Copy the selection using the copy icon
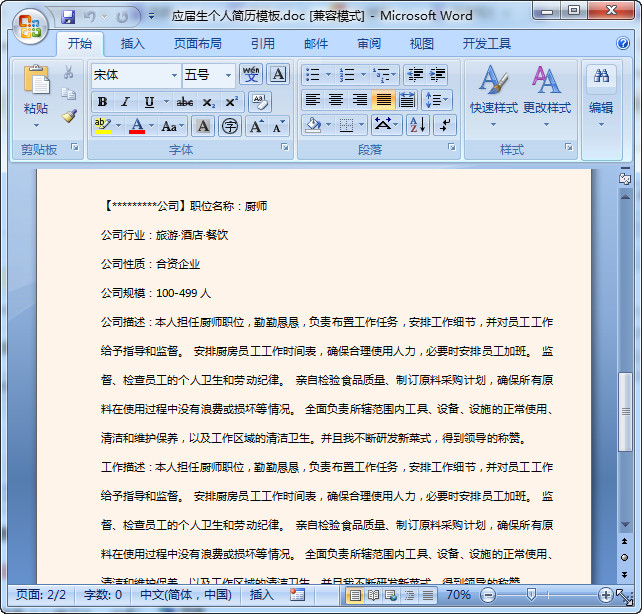This screenshot has width=642, height=614. (68, 94)
